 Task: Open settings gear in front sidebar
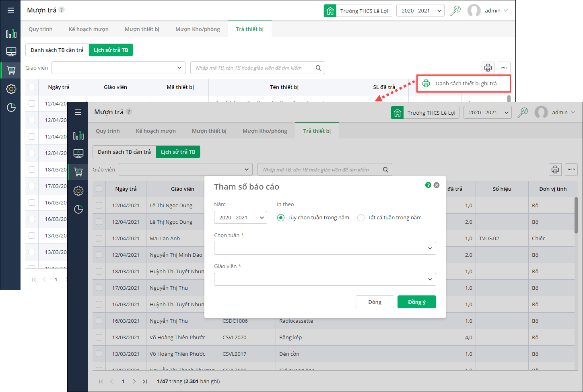78,191
